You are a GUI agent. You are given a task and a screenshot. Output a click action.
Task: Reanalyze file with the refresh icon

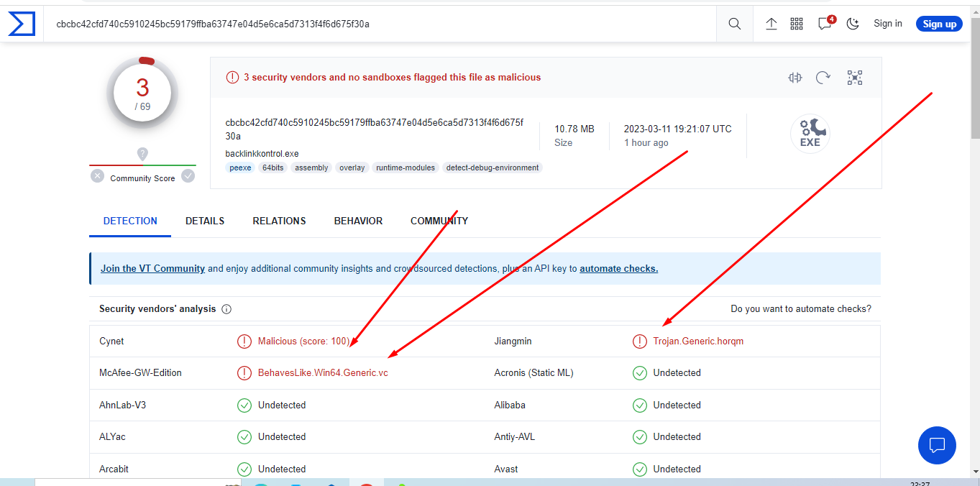click(x=823, y=78)
